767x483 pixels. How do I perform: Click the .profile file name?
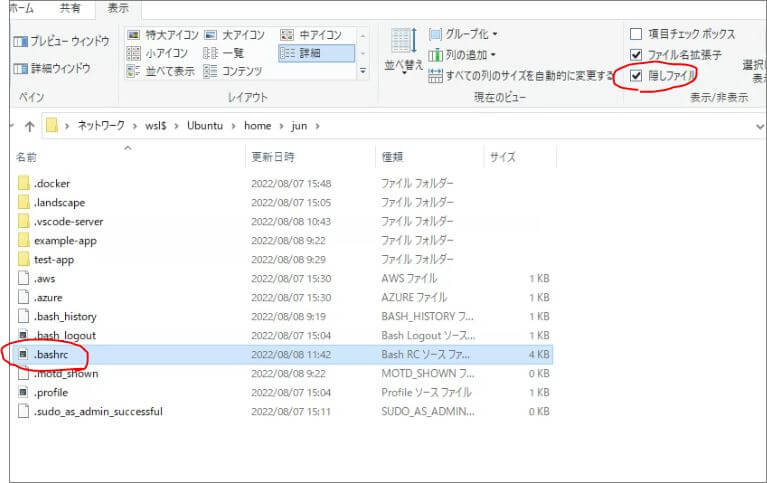[x=51, y=392]
